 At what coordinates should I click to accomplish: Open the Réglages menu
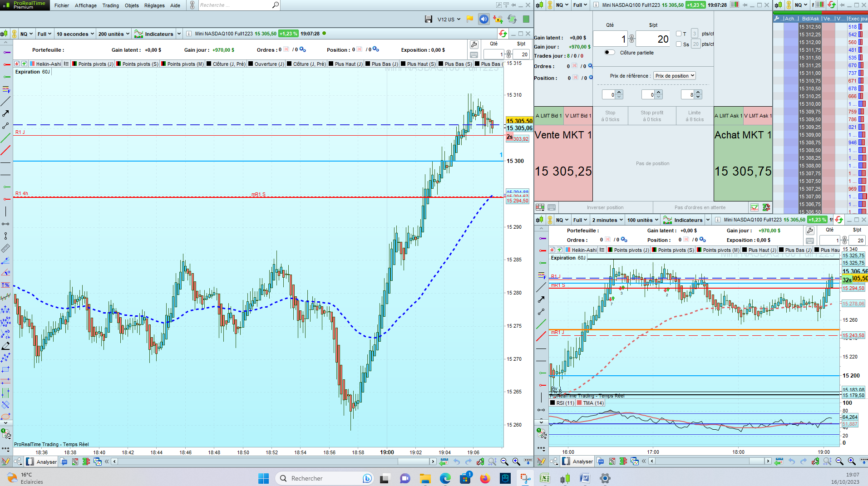click(154, 5)
